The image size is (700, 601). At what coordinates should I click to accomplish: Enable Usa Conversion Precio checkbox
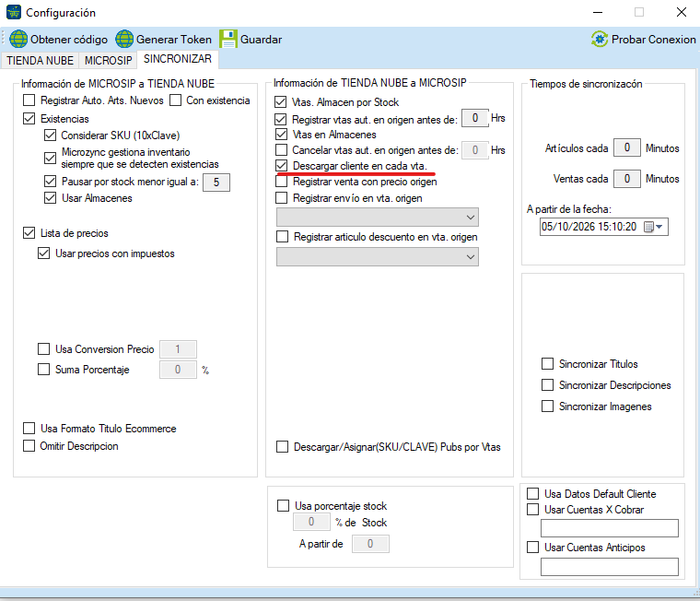44,349
